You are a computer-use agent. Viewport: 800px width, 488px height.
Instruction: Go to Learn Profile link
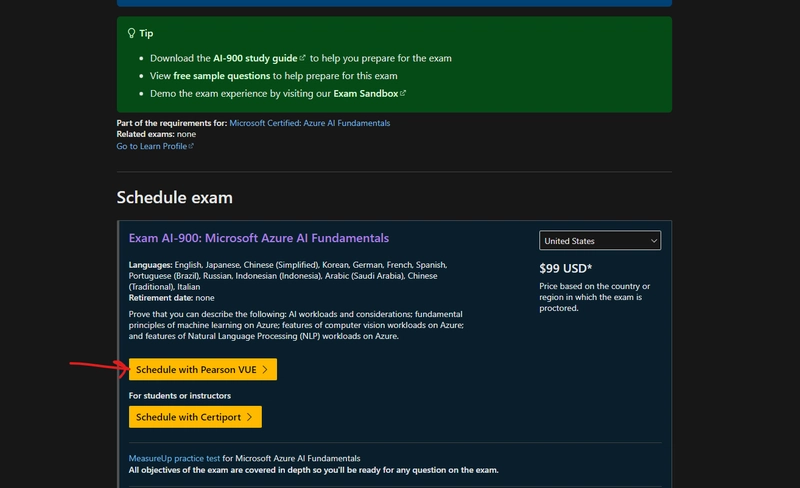(151, 146)
